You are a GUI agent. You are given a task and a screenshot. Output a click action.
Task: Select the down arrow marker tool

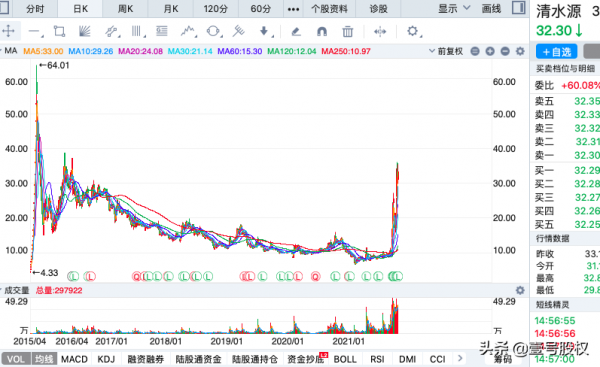[265, 31]
